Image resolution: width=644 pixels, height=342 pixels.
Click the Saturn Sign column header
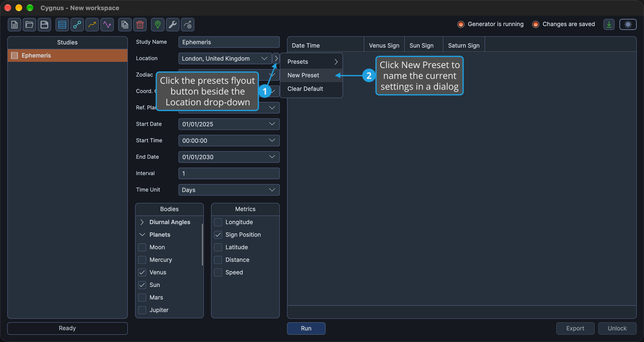coord(464,45)
